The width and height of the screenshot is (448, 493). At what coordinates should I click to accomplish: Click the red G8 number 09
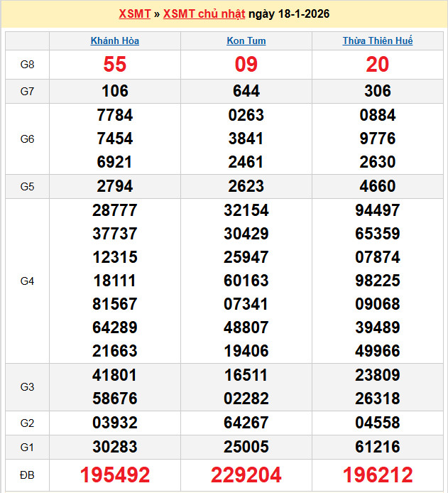coord(246,65)
